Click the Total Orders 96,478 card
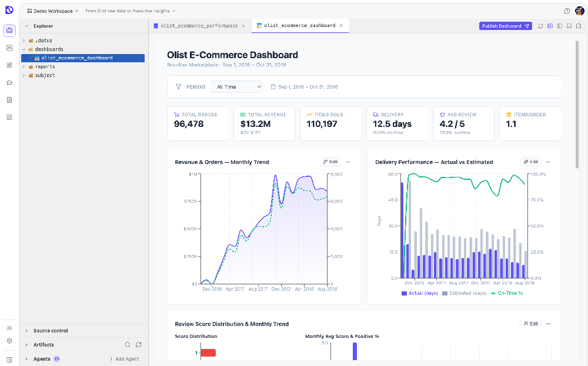 coord(198,123)
